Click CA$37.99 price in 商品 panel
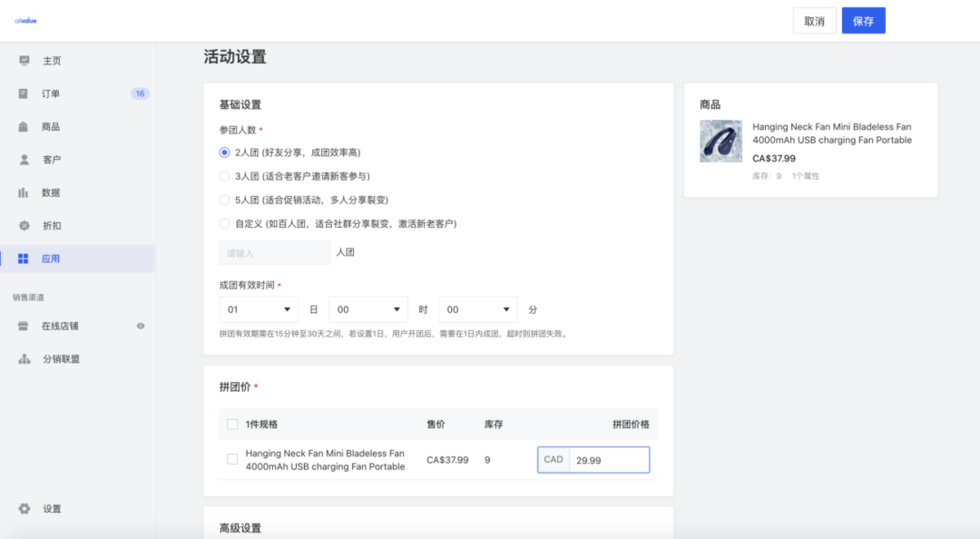Screen dimensions: 980x539 coord(774,159)
